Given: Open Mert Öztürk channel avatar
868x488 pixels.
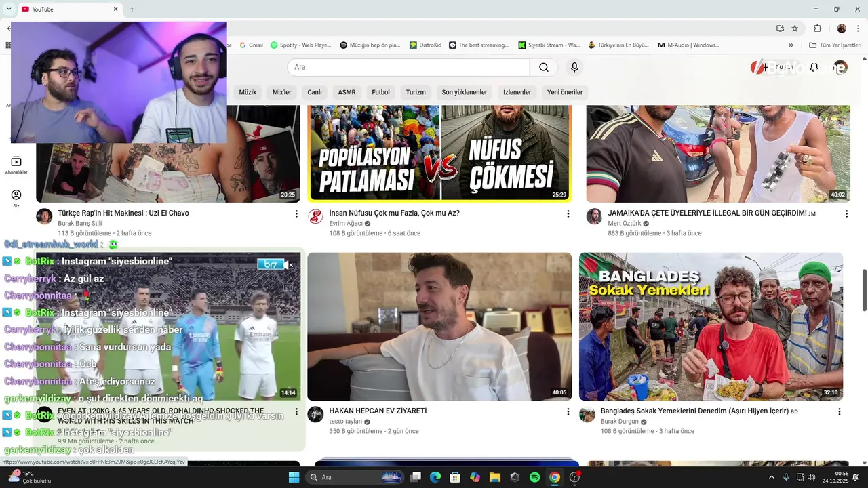Looking at the screenshot, I should click(594, 216).
